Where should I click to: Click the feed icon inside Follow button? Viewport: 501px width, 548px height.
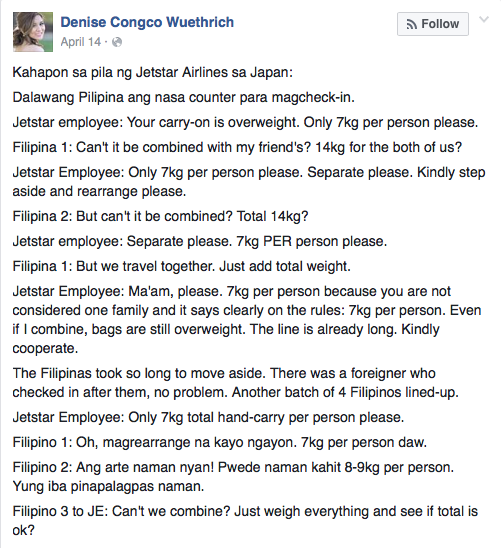412,24
